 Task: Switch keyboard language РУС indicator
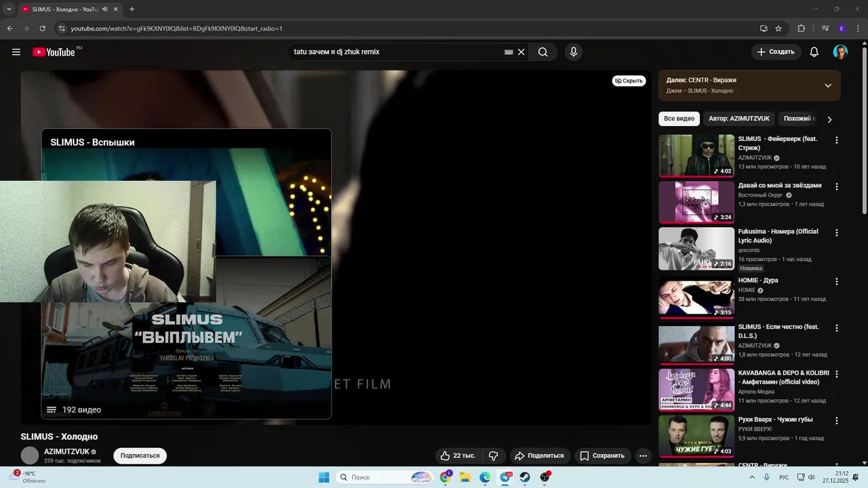[x=784, y=477]
